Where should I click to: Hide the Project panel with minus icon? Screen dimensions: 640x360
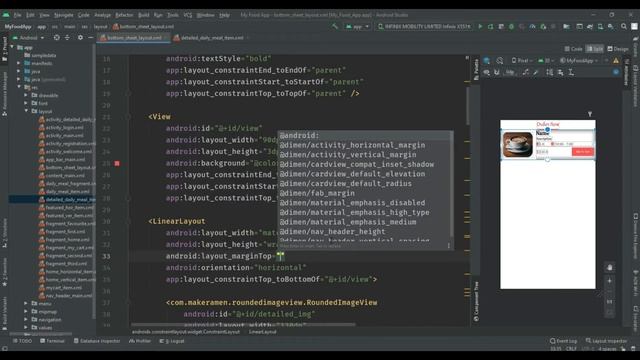pyautogui.click(x=90, y=38)
